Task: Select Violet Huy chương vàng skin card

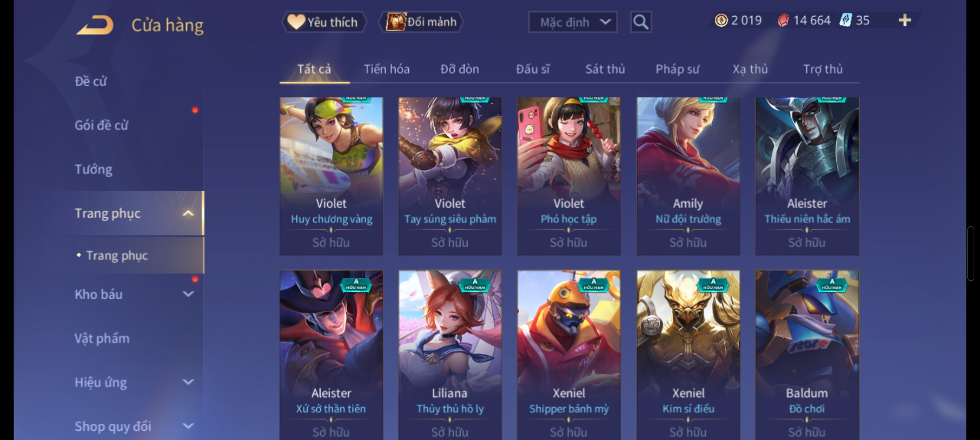Action: click(x=331, y=176)
